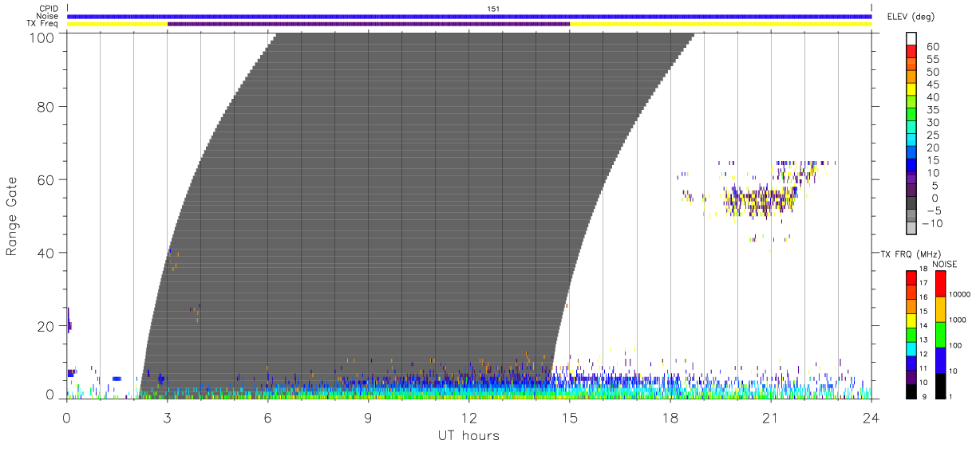Image resolution: width=980 pixels, height=452 pixels.
Task: Click the CPID label above the plot
Action: pos(47,9)
